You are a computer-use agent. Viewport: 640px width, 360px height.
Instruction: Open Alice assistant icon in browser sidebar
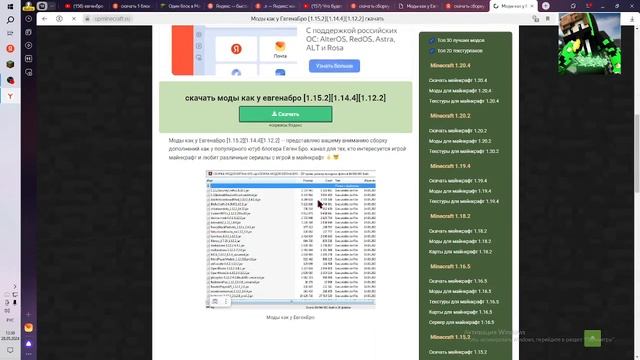pyautogui.click(x=29, y=344)
